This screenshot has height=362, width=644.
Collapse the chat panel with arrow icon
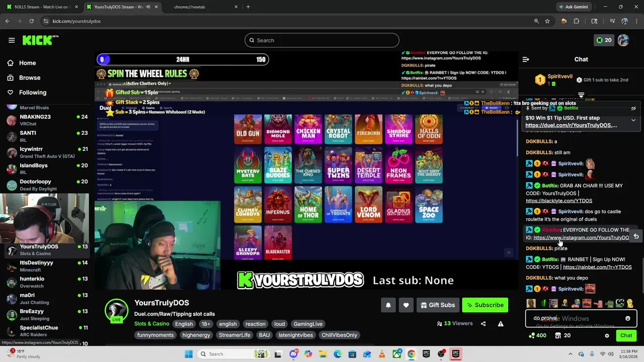coord(526,59)
